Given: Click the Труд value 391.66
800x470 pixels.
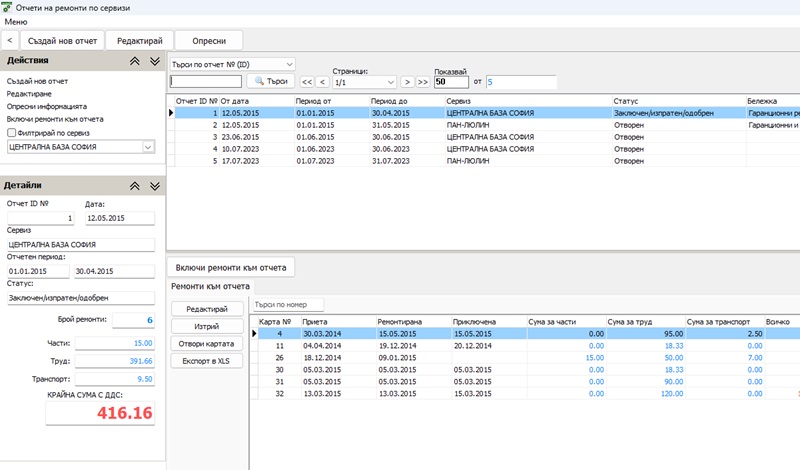Looking at the screenshot, I should (x=115, y=361).
